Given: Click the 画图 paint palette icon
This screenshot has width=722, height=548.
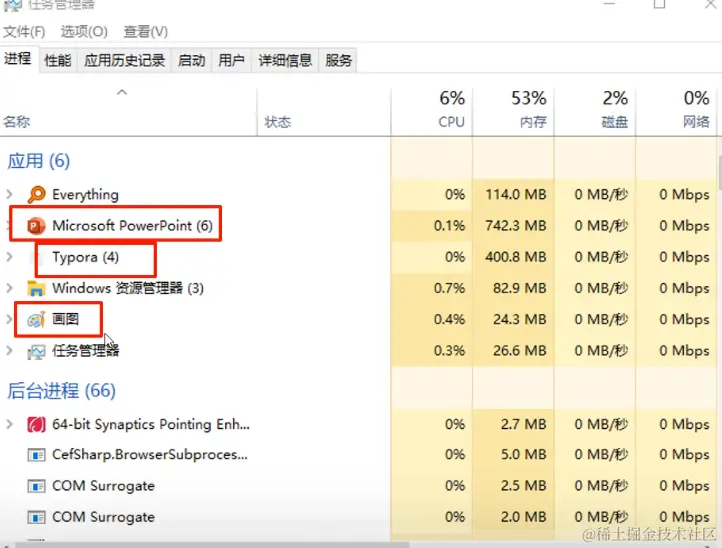Looking at the screenshot, I should (36, 319).
